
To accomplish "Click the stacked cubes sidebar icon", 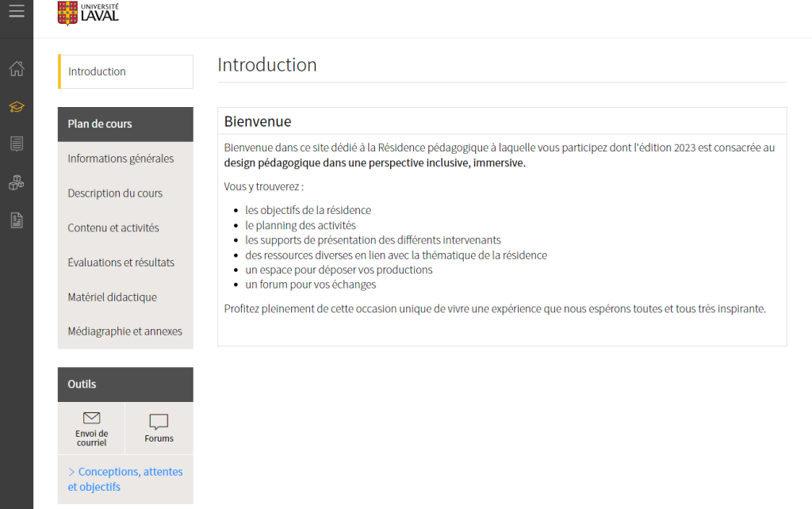I will (x=17, y=182).
